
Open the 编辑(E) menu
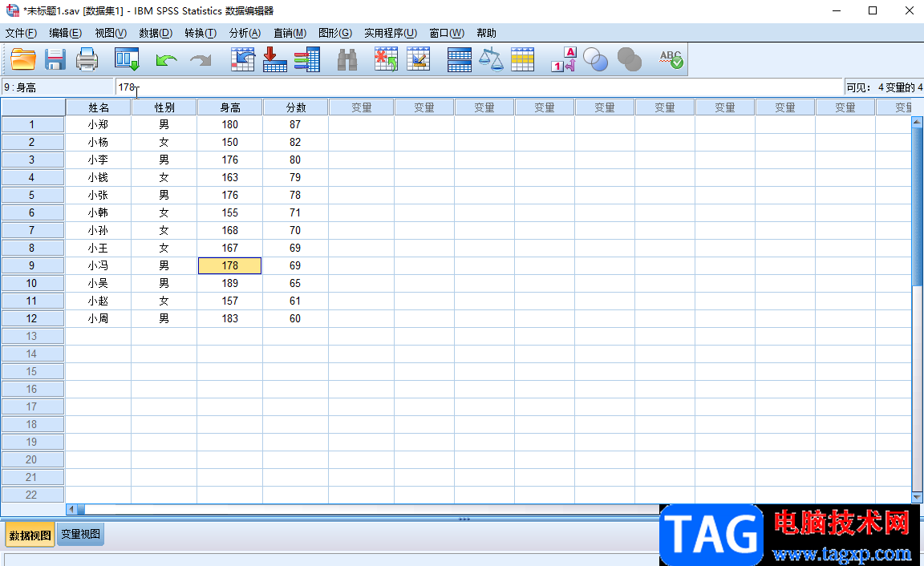66,33
